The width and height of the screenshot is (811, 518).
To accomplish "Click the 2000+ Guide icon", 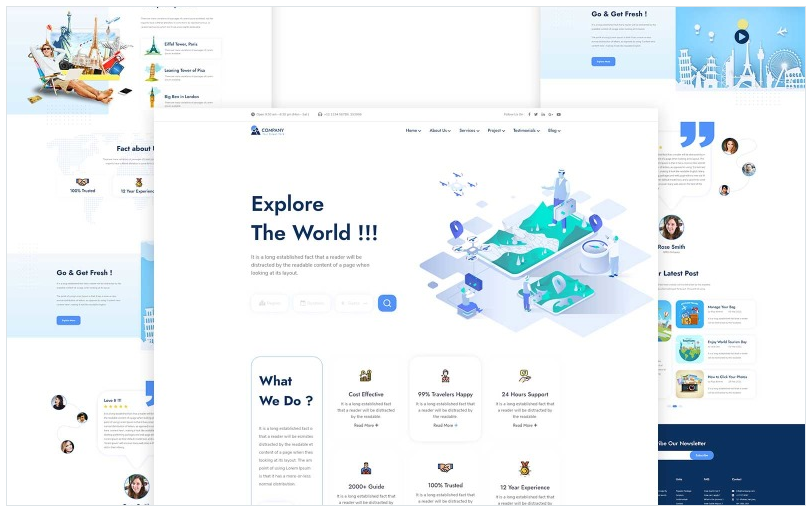I will tap(366, 469).
